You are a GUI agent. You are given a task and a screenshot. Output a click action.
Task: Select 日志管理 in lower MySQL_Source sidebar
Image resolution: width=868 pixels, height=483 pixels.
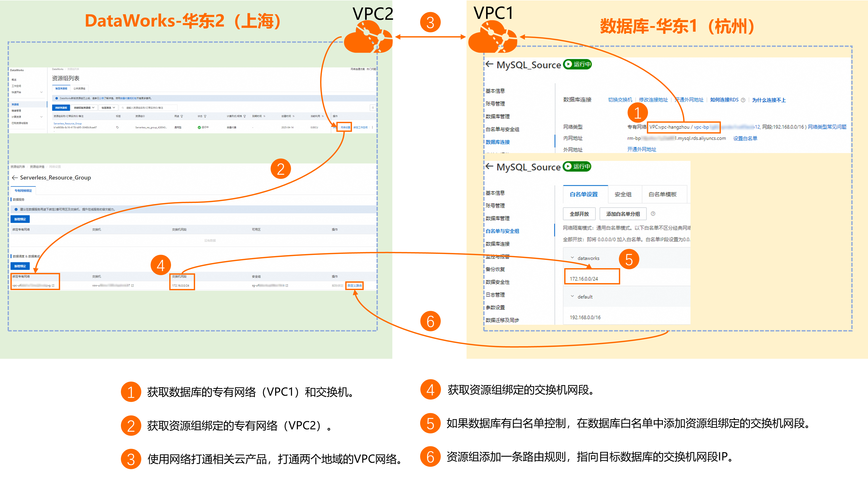[x=495, y=295]
